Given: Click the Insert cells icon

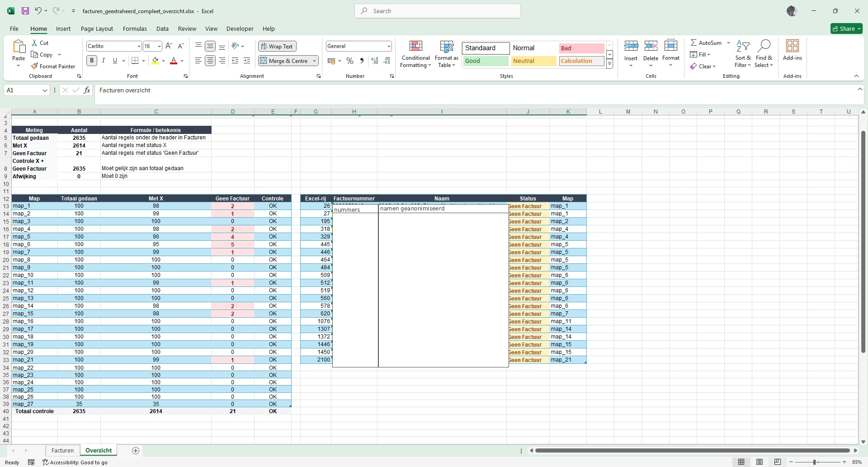Looking at the screenshot, I should coord(631,46).
